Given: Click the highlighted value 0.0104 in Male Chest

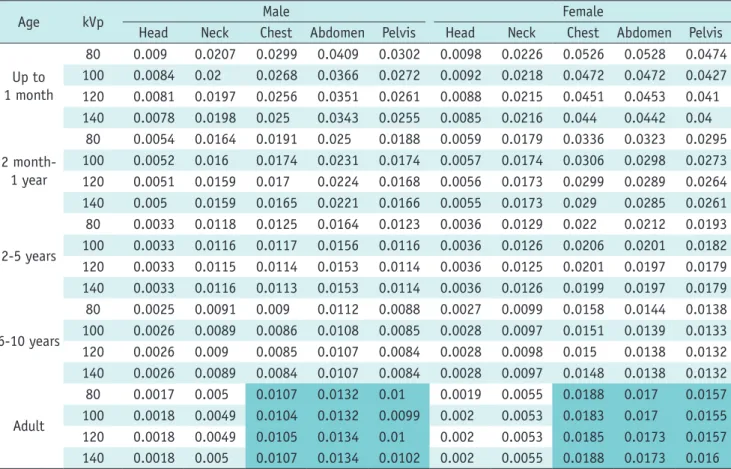Looking at the screenshot, I should click(x=276, y=415).
